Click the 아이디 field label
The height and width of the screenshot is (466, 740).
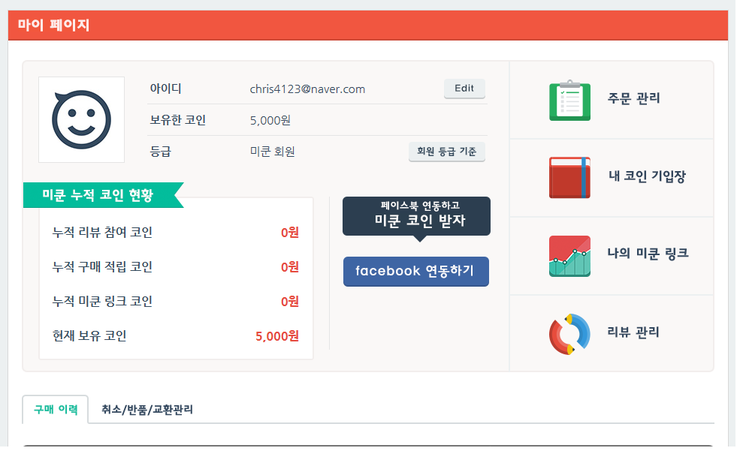(165, 88)
